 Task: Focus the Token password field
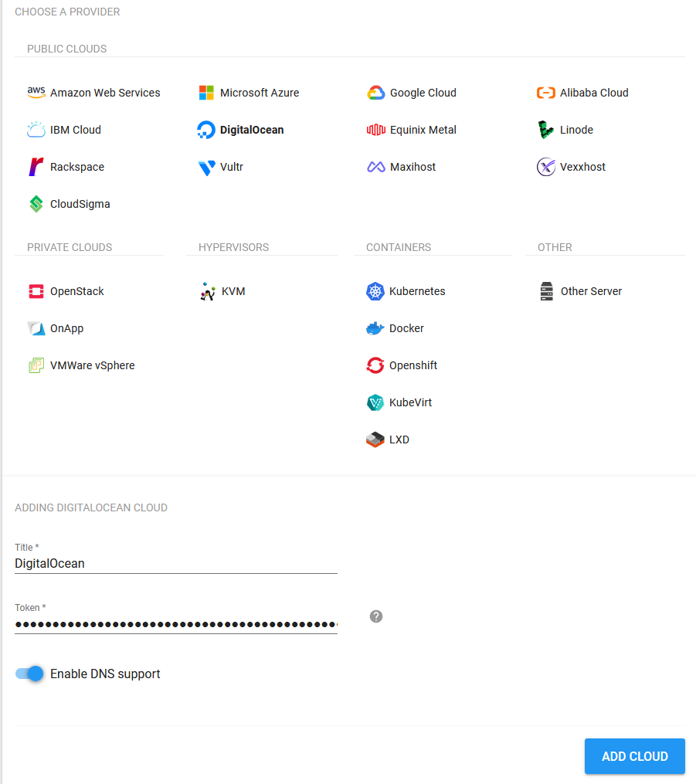[176, 624]
